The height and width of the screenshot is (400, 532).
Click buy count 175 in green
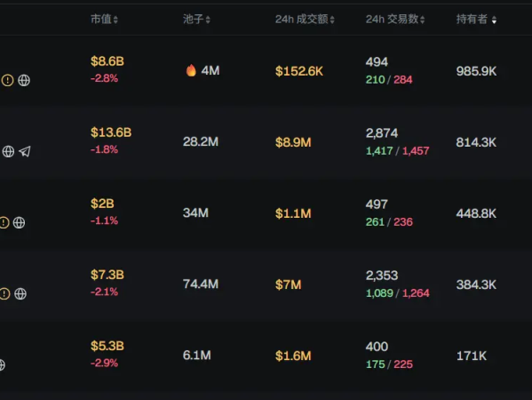click(376, 364)
